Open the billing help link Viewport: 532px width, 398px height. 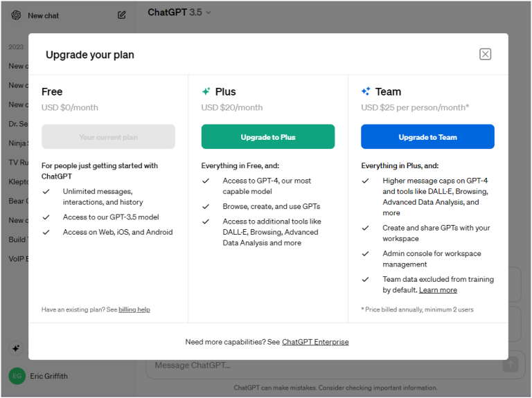(x=134, y=309)
